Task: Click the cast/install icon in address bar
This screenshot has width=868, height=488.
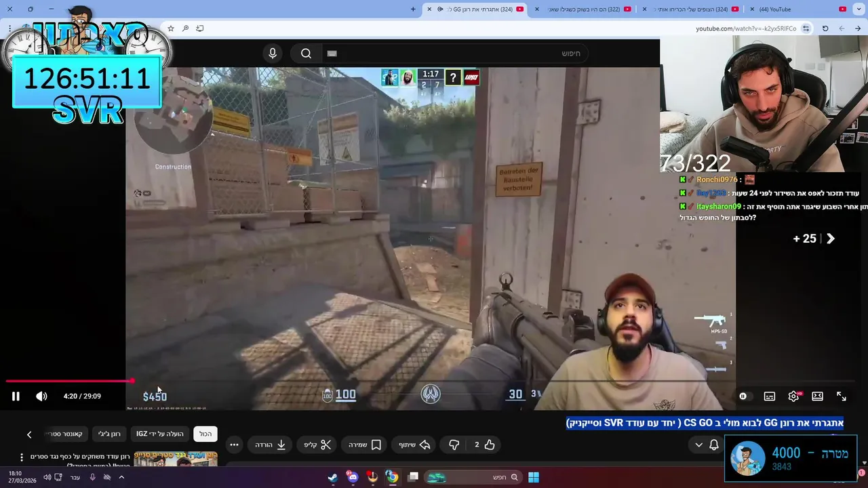Action: (200, 28)
